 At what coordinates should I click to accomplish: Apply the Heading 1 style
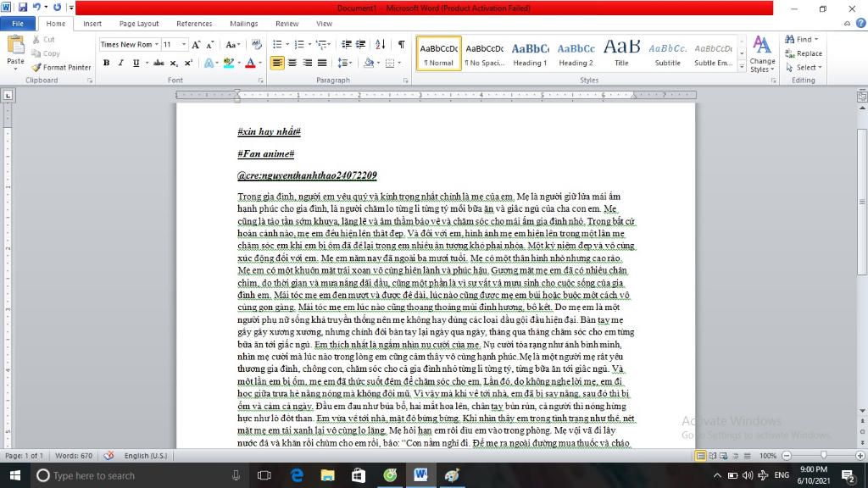[x=530, y=53]
